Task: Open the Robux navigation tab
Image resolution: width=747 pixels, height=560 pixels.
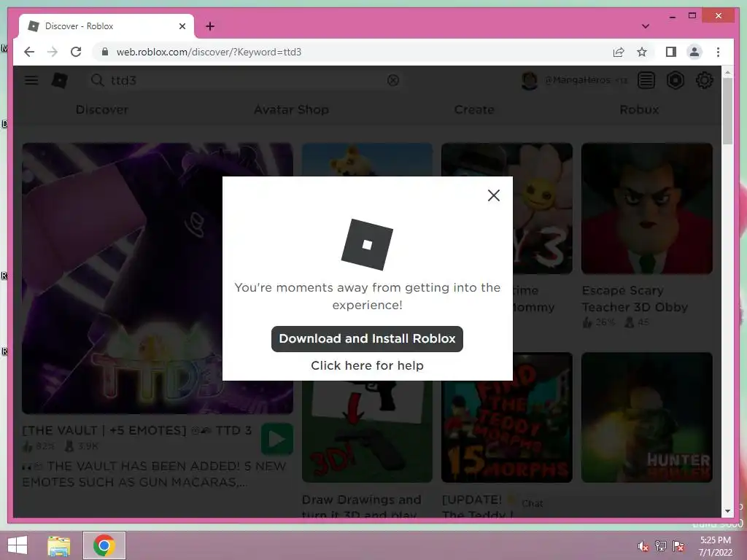Action: pyautogui.click(x=639, y=109)
